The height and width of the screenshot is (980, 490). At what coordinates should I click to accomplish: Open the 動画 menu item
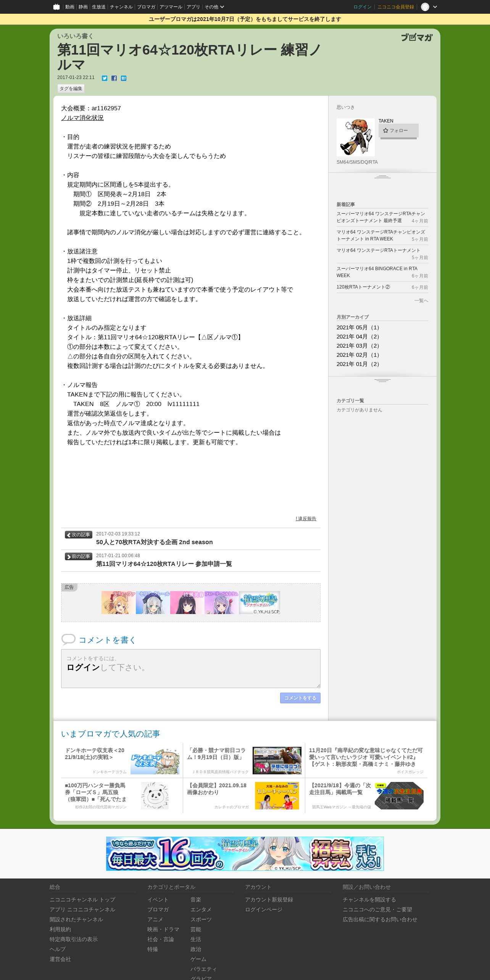(69, 7)
